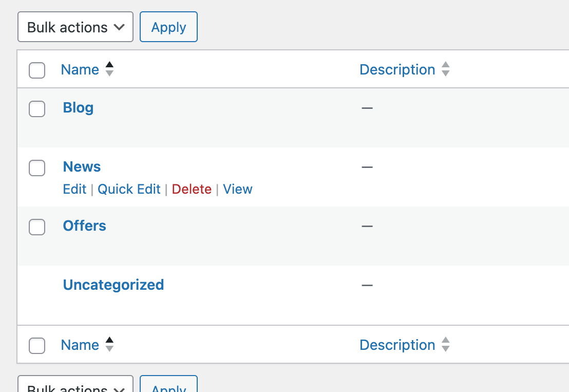This screenshot has width=569, height=392.
Task: Click the Name sort arrows in footer
Action: tap(109, 345)
